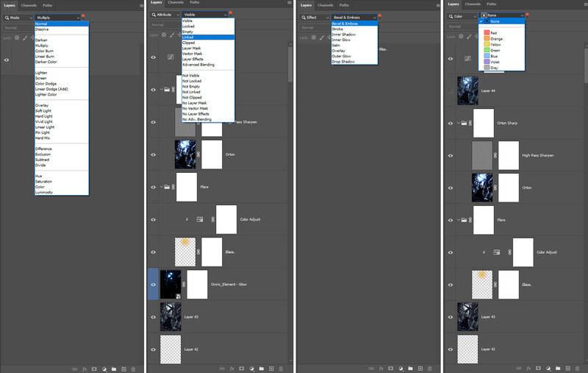Click the trash icon in the Effect-filter panel
Image resolution: width=588 pixels, height=373 pixels.
pos(430,369)
